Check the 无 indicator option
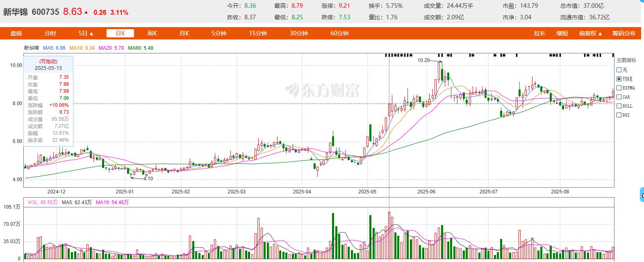The width and height of the screenshot is (644, 262). pos(619,70)
